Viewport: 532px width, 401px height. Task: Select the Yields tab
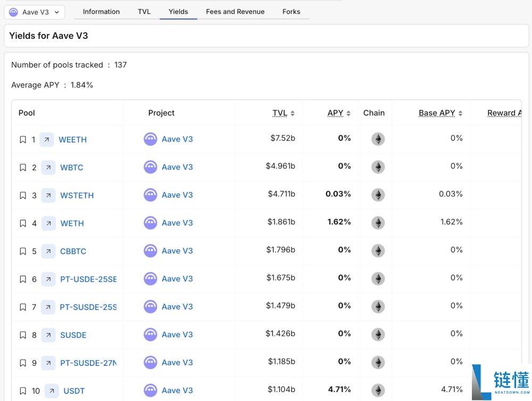(178, 12)
